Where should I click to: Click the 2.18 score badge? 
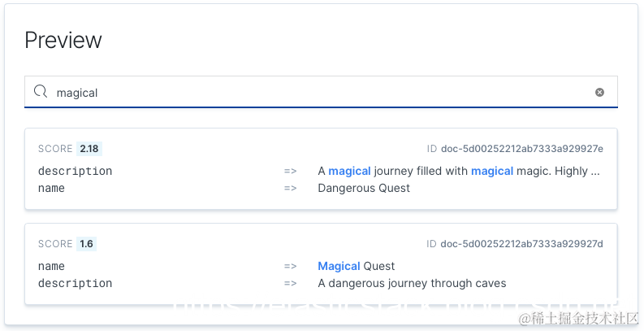89,149
